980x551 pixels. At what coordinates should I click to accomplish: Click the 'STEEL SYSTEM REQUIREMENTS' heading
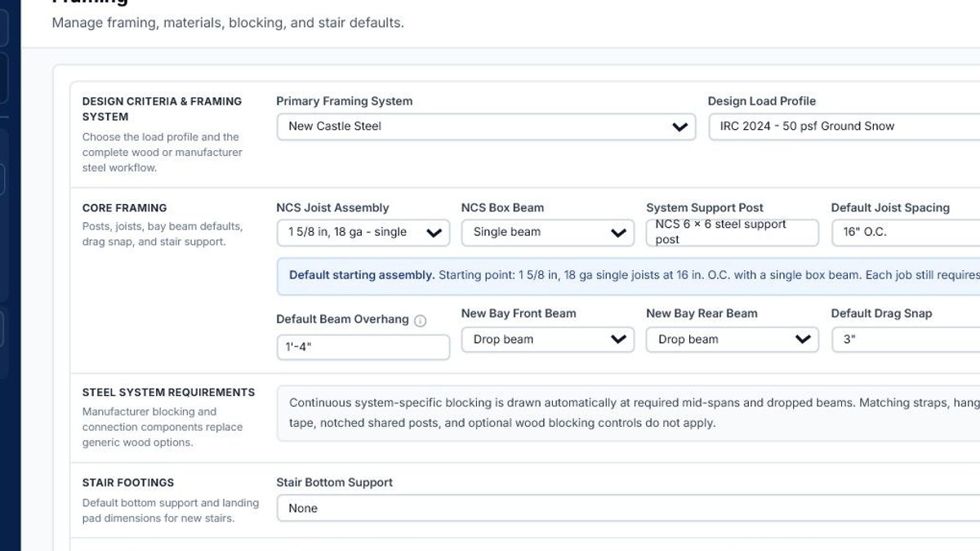coord(168,393)
